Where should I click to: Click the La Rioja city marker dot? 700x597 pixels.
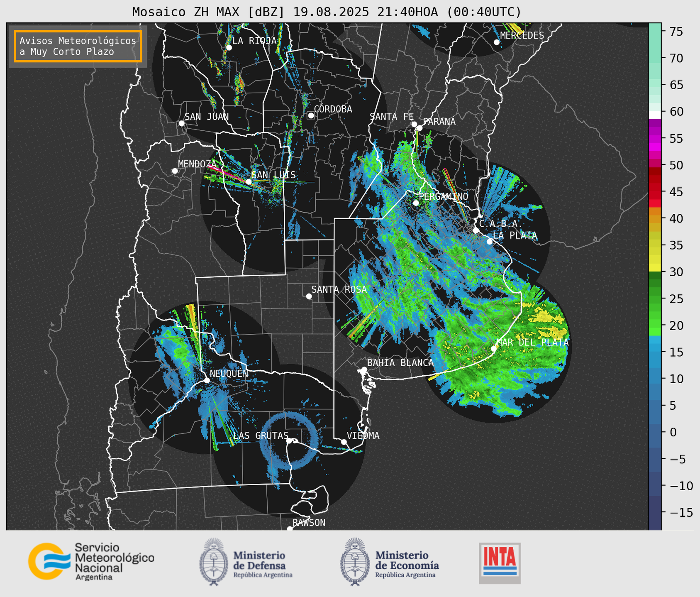pos(229,48)
